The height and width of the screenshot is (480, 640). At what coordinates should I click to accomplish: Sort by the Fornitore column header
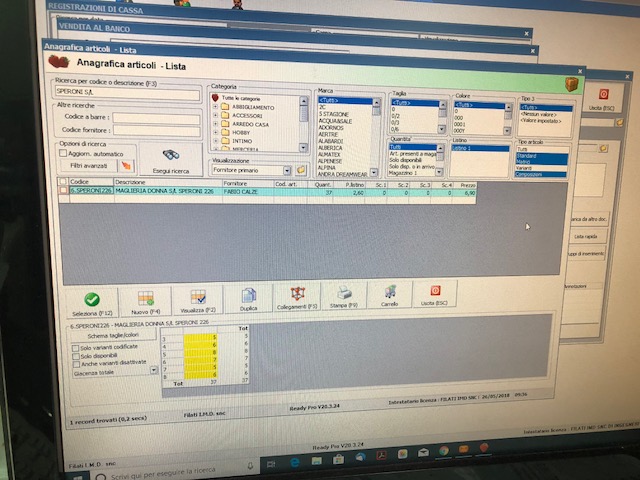[x=248, y=183]
